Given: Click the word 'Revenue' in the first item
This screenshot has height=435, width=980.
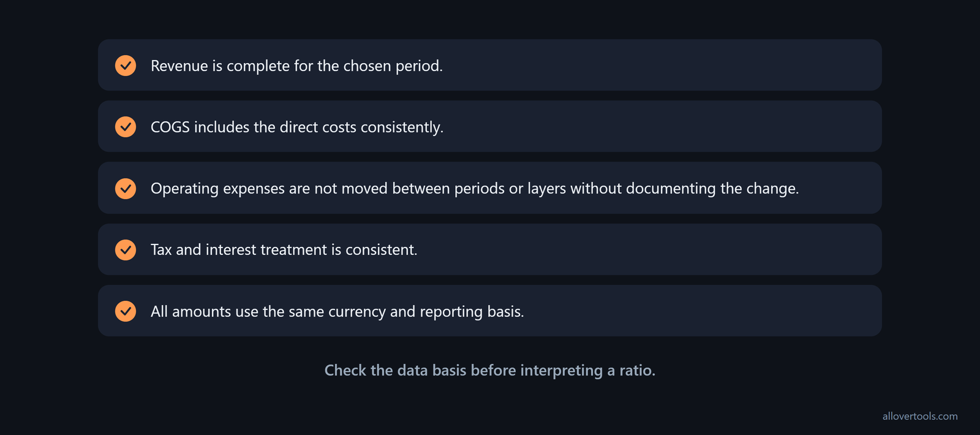Looking at the screenshot, I should coord(179,66).
